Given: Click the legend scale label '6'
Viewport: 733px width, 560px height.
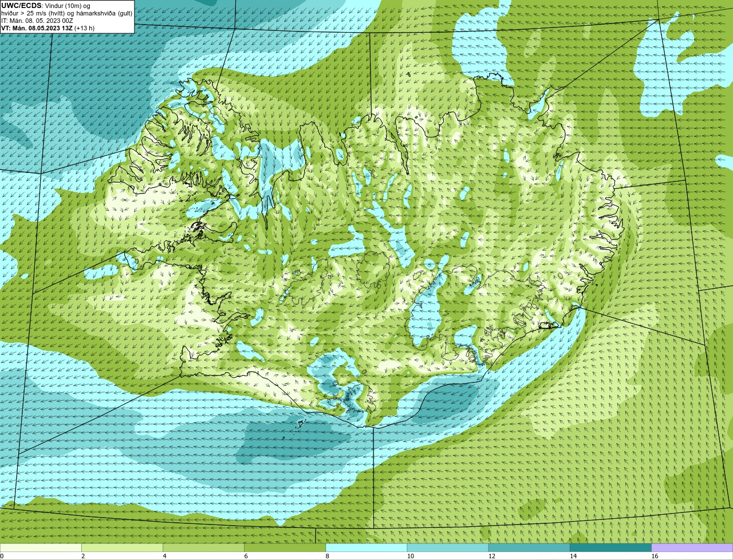Looking at the screenshot, I should [246, 556].
